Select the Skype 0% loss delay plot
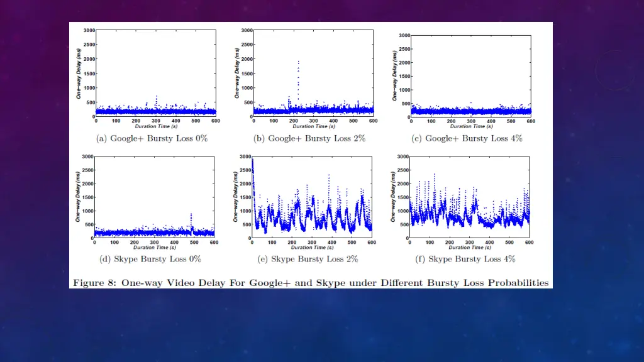 pyautogui.click(x=155, y=197)
